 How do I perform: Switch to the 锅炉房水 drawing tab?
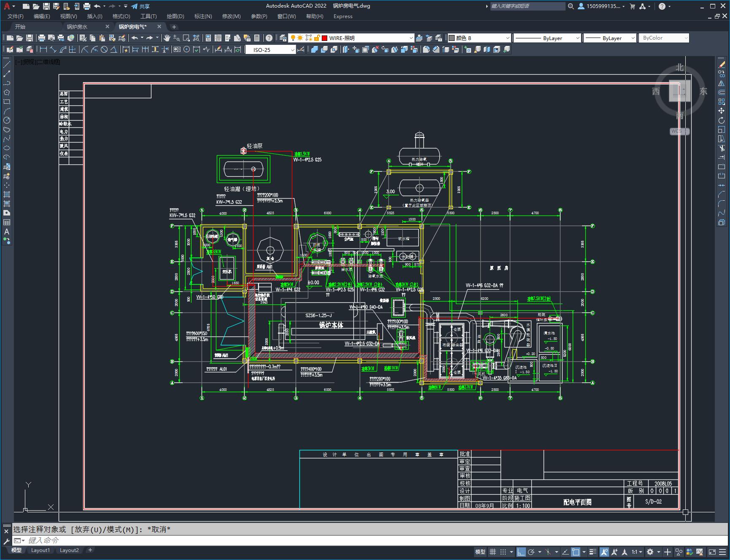[77, 27]
